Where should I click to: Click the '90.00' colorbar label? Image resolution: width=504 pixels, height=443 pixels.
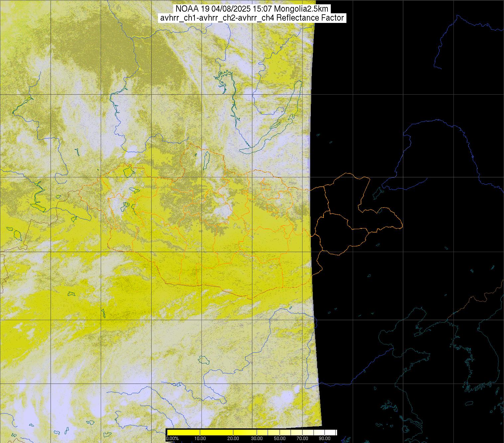[325, 438]
